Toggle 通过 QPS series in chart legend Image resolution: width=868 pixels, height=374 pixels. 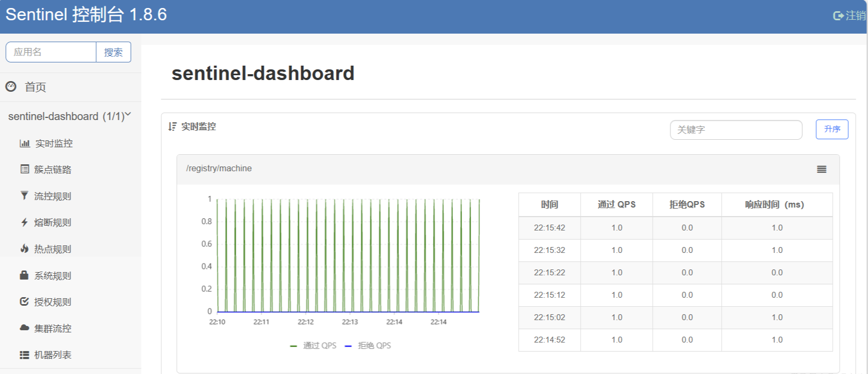[313, 346]
